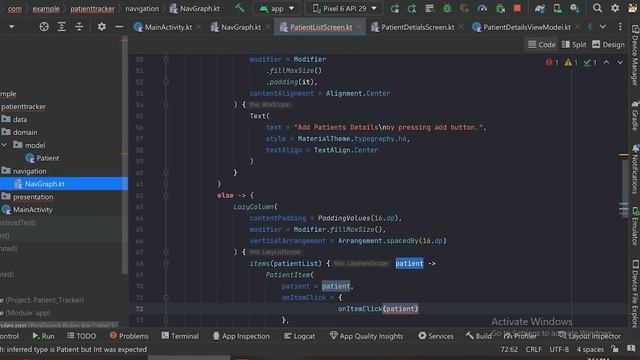Screen dimensions: 640x360
Task: Click the Debug app bug icon
Action: 447,8
